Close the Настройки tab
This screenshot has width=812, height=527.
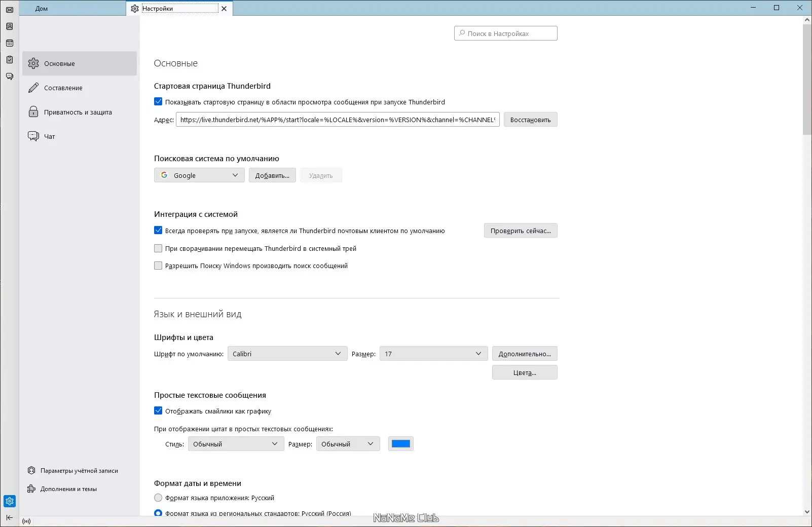coord(224,9)
